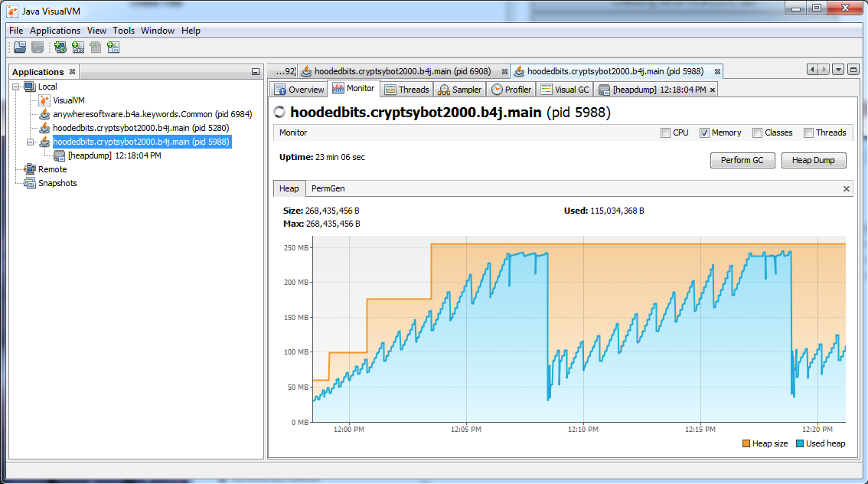
Task: Click the Add Application Snapshot toolbar icon
Action: [113, 47]
